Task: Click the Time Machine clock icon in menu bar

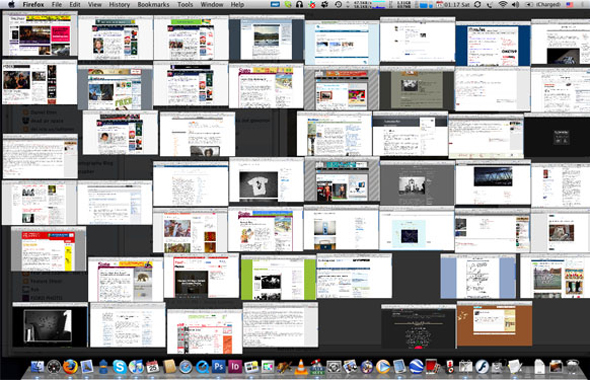Action: (338, 5)
